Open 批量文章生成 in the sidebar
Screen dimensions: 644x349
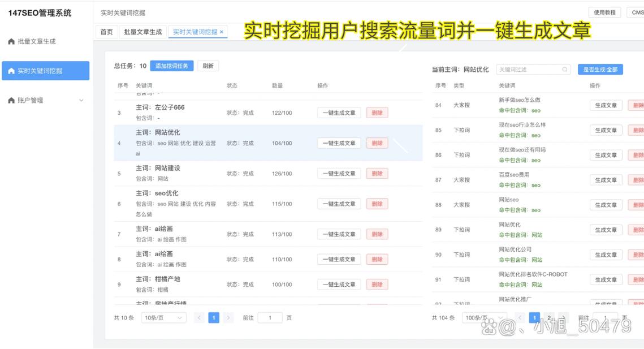46,41
